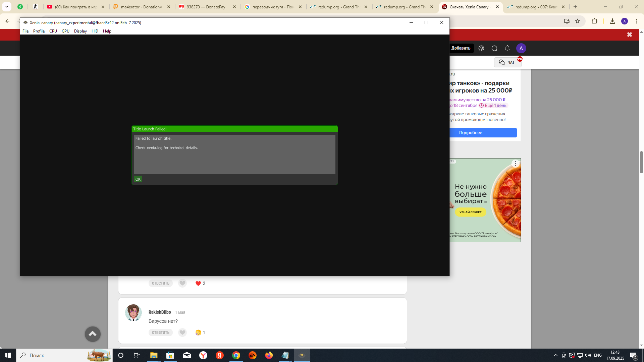Viewport: 644px width, 362px height.
Task: Open the browser extensions puzzle icon
Action: 594,21
